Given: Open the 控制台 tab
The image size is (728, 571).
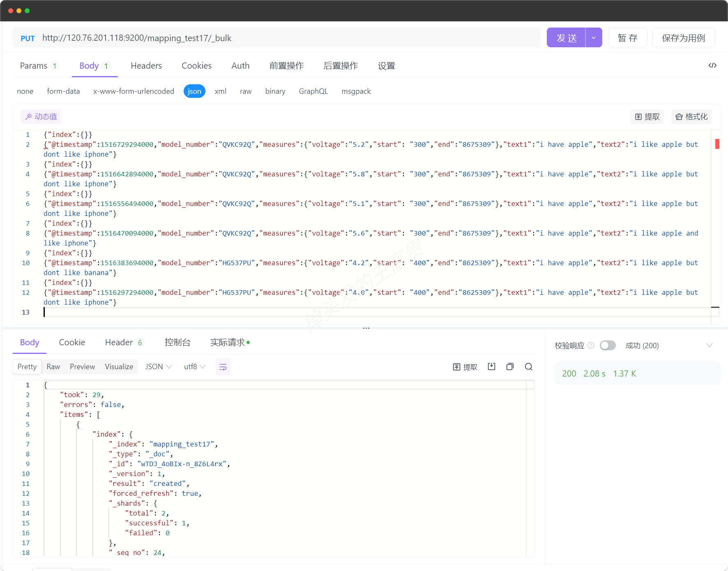Looking at the screenshot, I should pyautogui.click(x=177, y=342).
